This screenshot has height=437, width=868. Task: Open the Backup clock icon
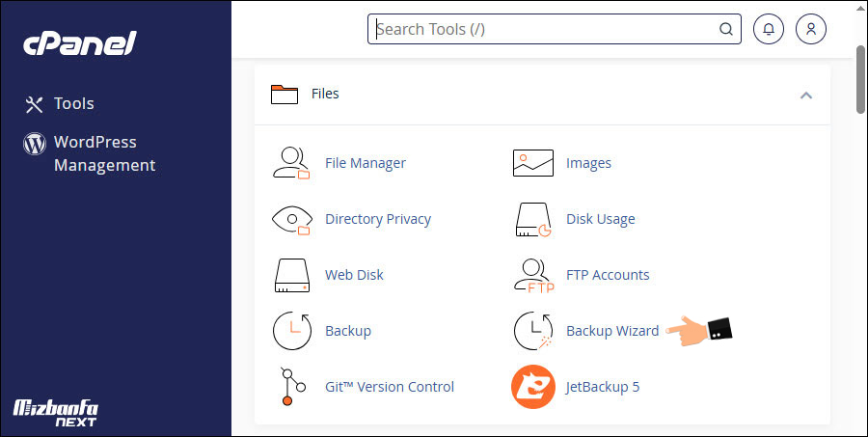point(291,331)
